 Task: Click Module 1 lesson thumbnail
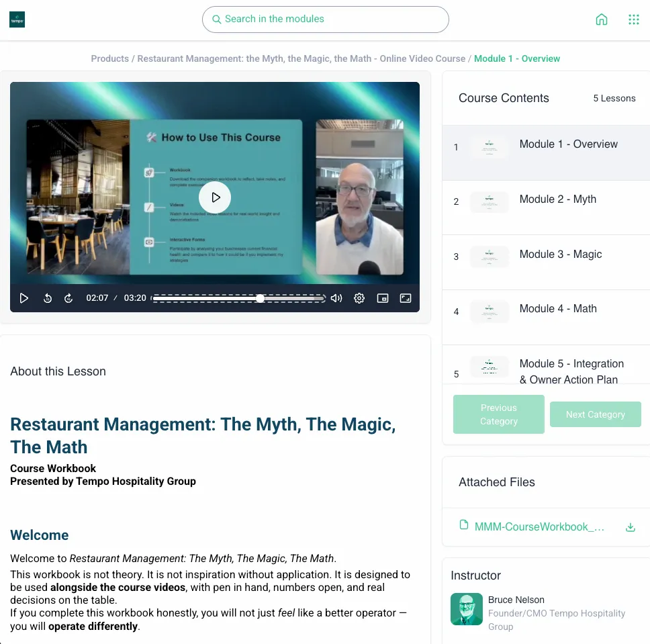(x=489, y=147)
